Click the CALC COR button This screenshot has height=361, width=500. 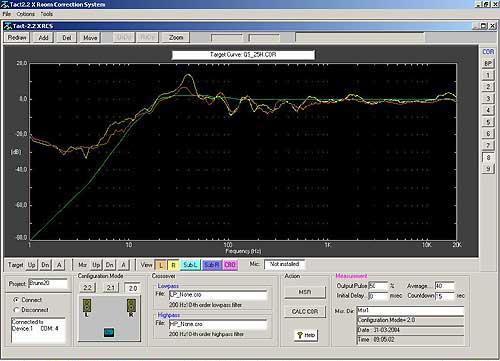coord(305,312)
